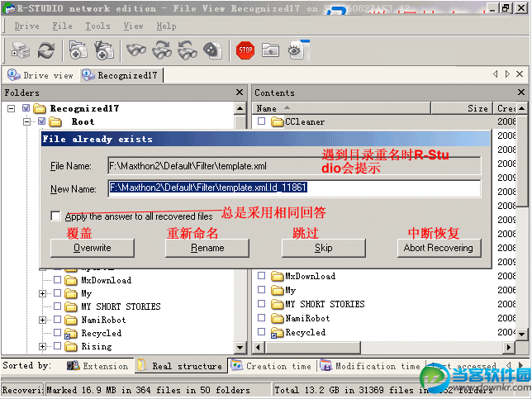The width and height of the screenshot is (532, 399).
Task: Open the File menu
Action: pyautogui.click(x=63, y=26)
